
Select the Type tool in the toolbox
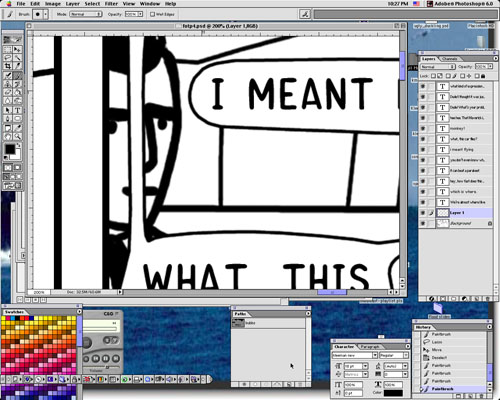(17, 110)
